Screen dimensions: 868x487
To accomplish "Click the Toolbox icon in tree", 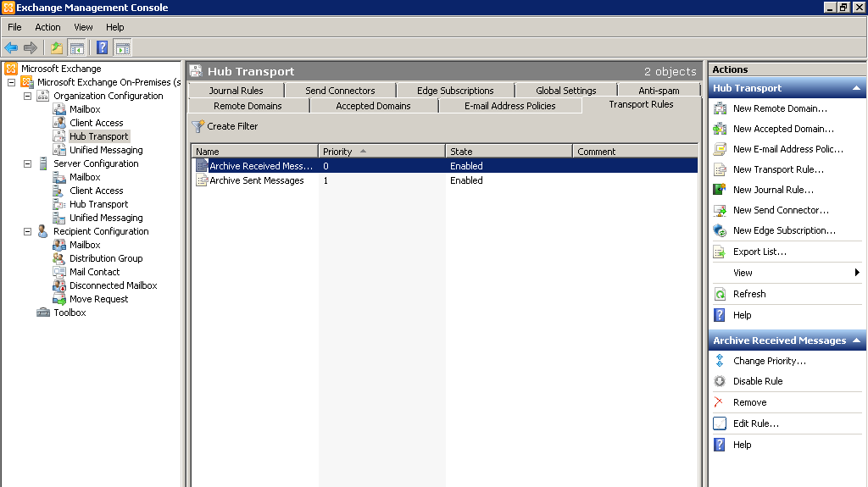I will coord(43,313).
